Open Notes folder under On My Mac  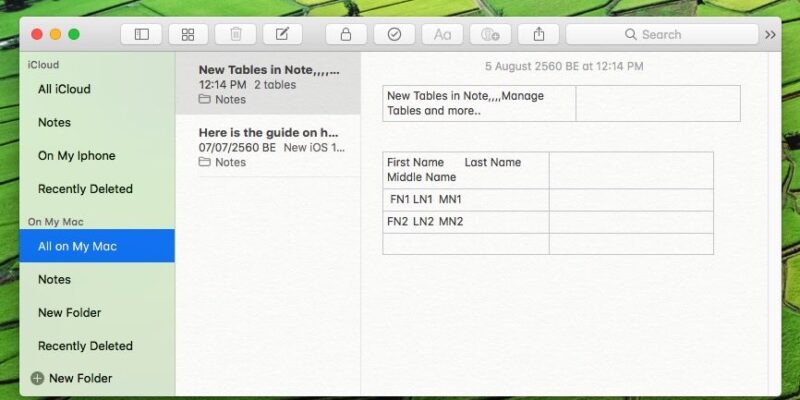click(x=97, y=279)
